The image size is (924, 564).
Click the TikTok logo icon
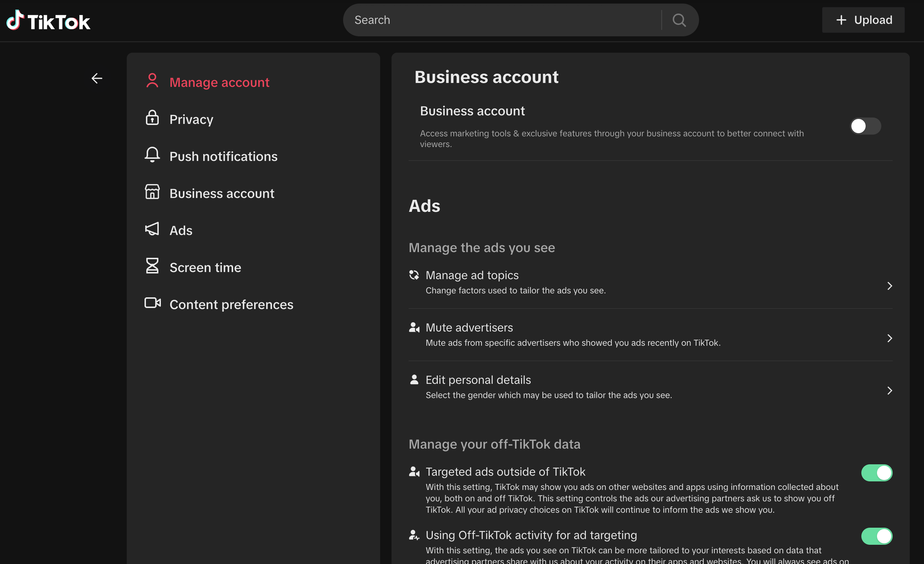click(x=15, y=21)
